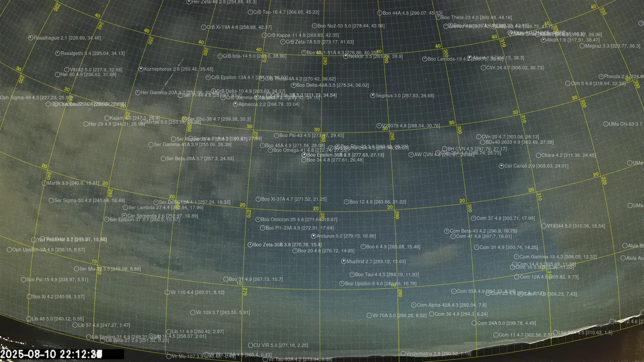Select the Rasalhague star marker circle

(x=31, y=38)
